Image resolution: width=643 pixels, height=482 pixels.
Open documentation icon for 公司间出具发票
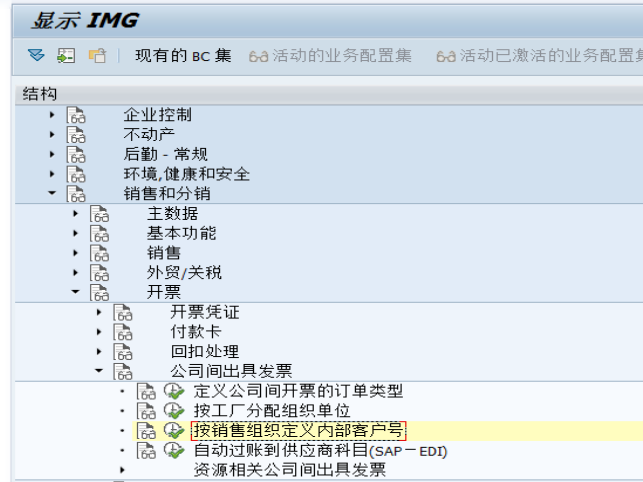click(x=123, y=371)
